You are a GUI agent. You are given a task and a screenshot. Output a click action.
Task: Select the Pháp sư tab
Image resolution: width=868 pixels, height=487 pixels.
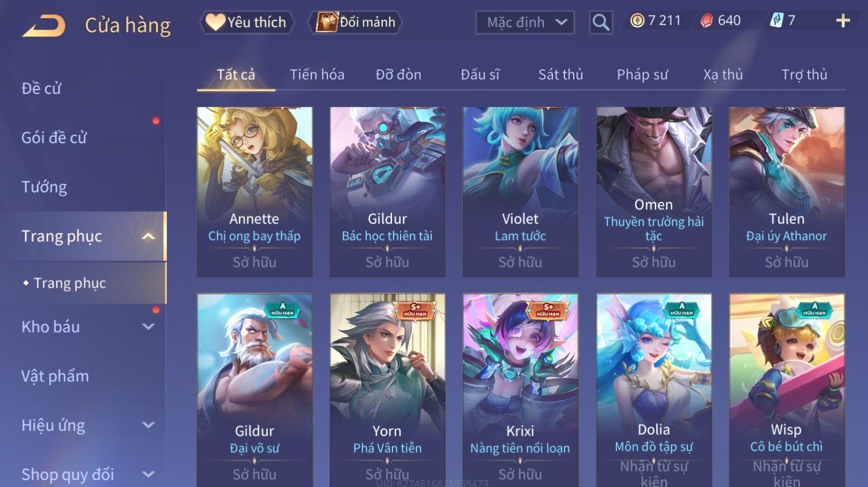pos(642,75)
